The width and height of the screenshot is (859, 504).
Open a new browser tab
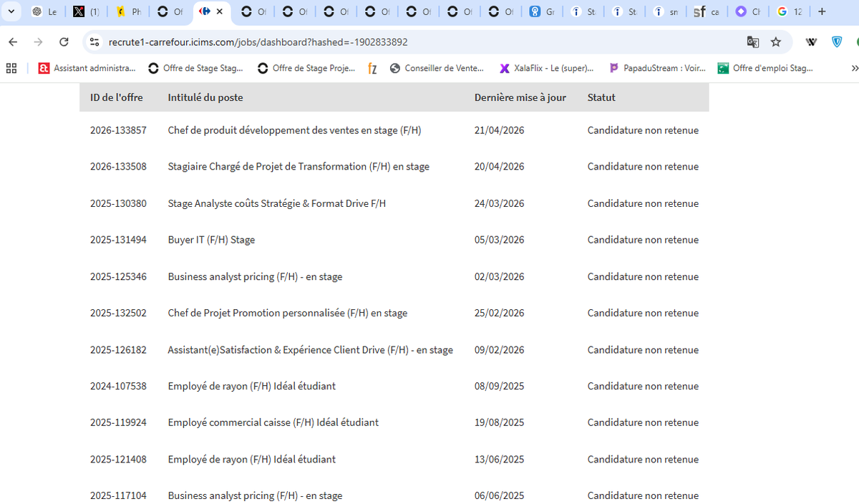tap(822, 11)
